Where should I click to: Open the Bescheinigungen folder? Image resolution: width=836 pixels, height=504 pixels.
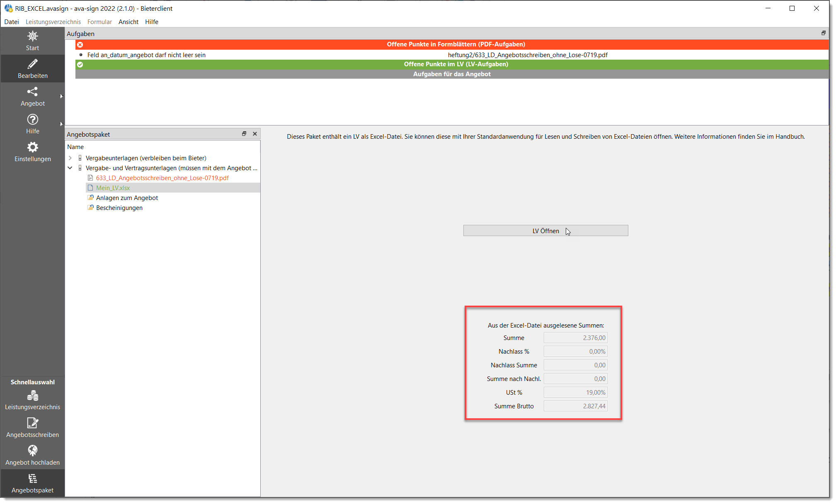coord(119,207)
